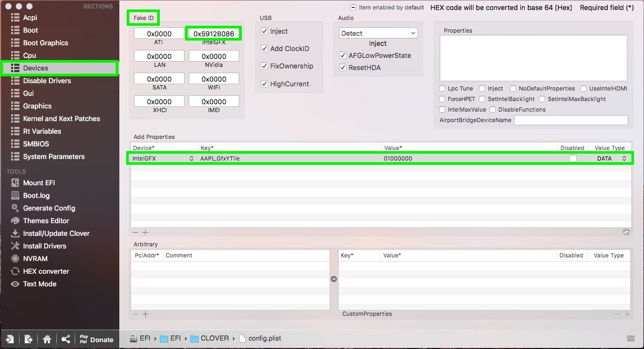
Task: Click the Generate Config tool icon
Action: point(15,208)
